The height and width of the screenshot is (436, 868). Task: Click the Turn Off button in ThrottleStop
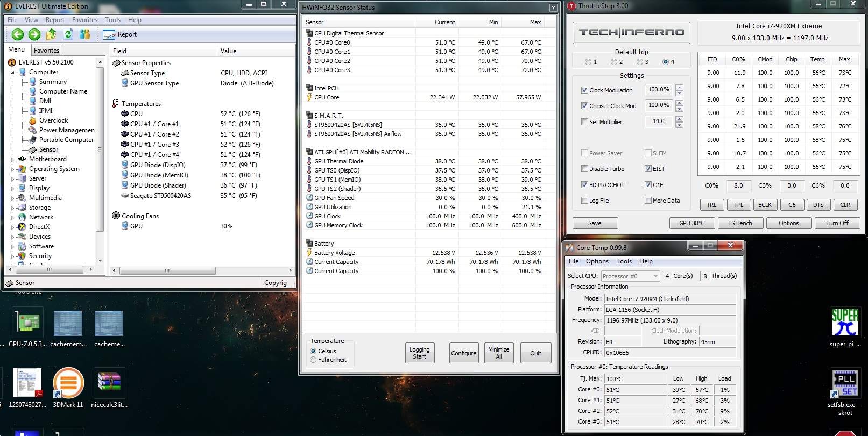pos(837,223)
